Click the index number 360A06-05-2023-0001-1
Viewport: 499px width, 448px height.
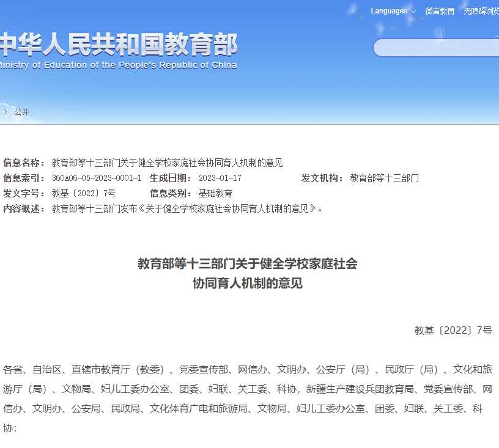pos(97,178)
